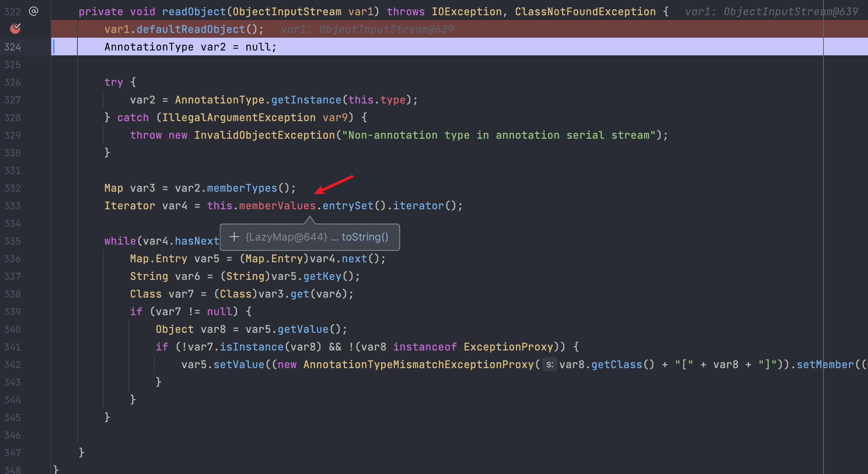Click IllegalArgumentException in catch clause
Screen dimensions: 868x474
click(x=239, y=117)
